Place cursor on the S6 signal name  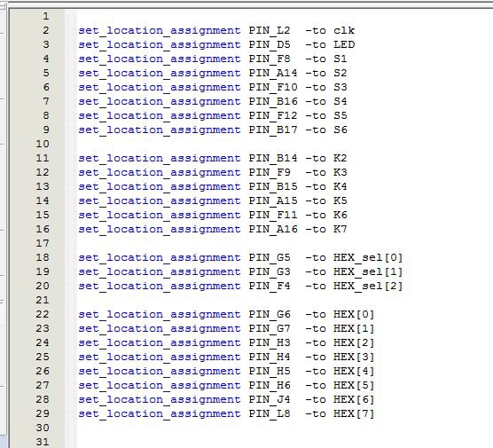[340, 130]
